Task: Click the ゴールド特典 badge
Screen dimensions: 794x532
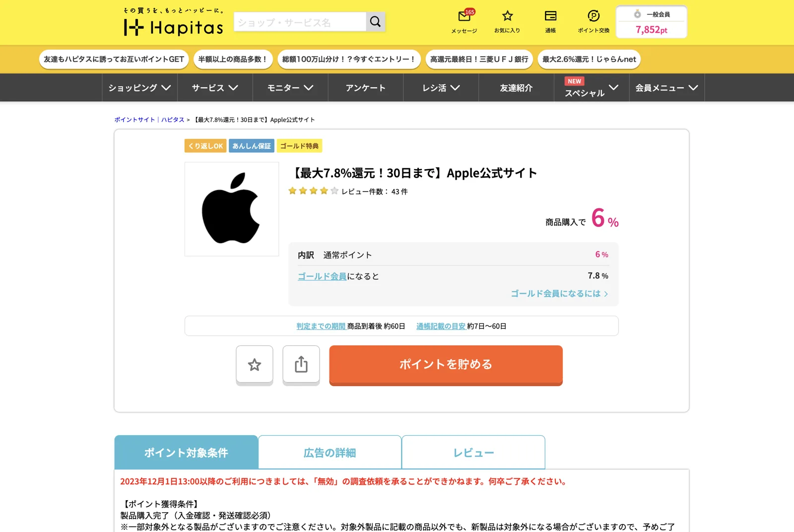Action: pyautogui.click(x=299, y=146)
